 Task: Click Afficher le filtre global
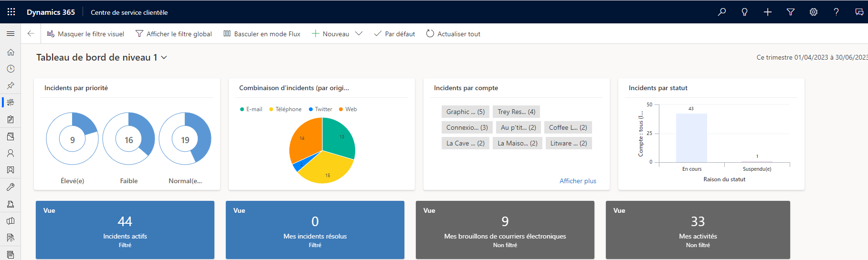point(174,34)
